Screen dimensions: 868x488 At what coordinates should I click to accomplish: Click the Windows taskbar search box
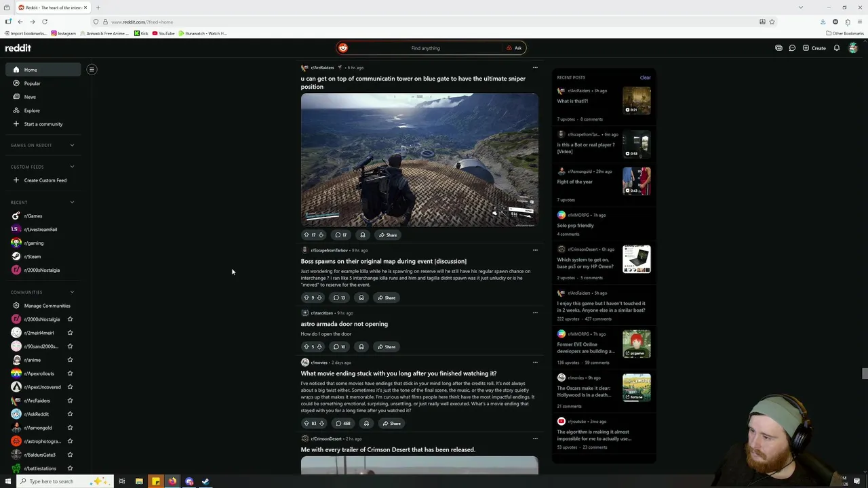(64, 481)
